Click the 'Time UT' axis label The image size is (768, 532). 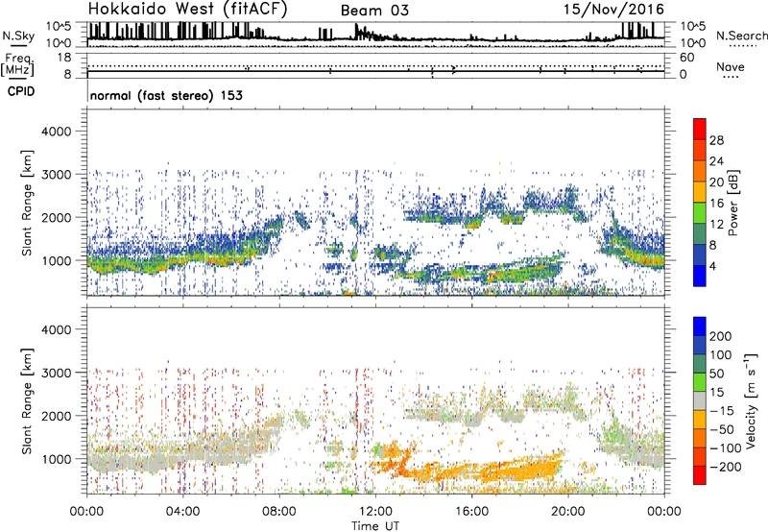[375, 525]
